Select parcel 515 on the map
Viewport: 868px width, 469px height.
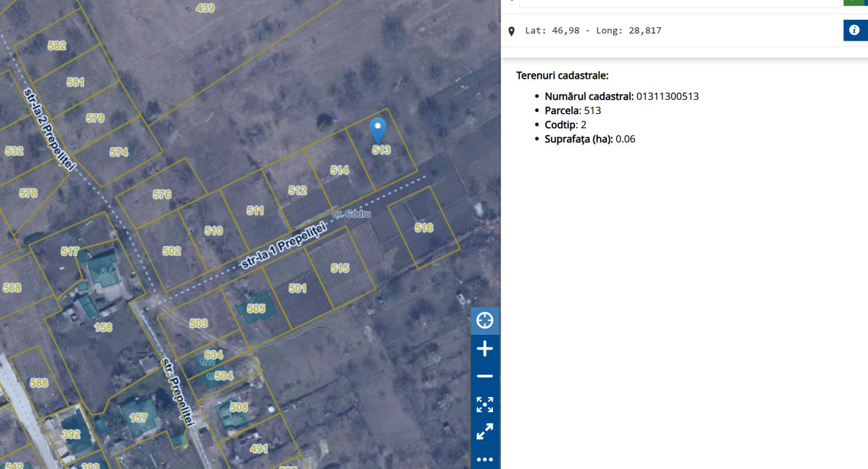pyautogui.click(x=340, y=268)
